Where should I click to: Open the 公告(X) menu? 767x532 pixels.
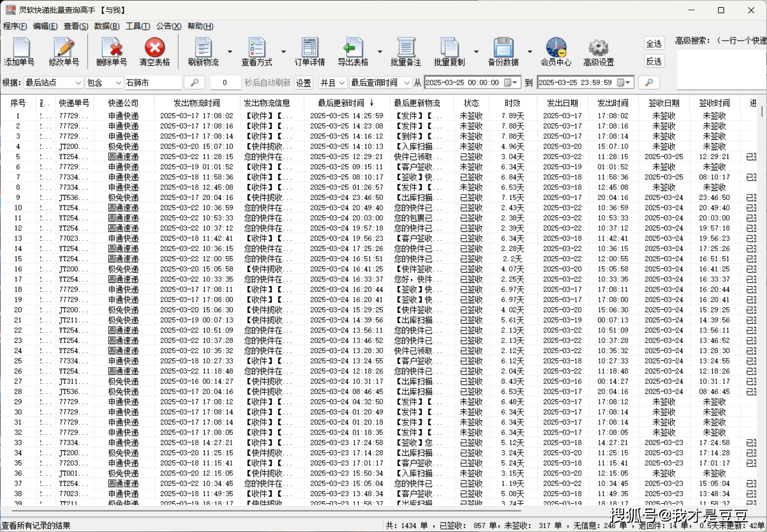tap(169, 26)
